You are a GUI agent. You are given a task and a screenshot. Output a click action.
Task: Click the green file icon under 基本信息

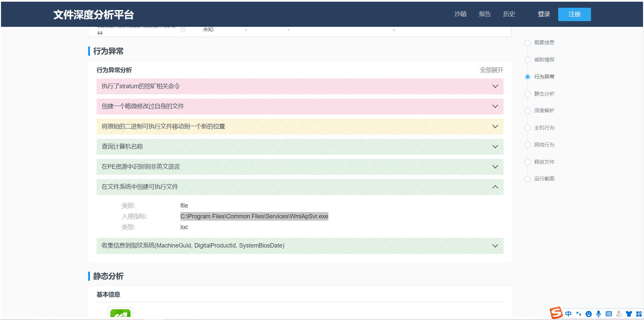coord(120,313)
